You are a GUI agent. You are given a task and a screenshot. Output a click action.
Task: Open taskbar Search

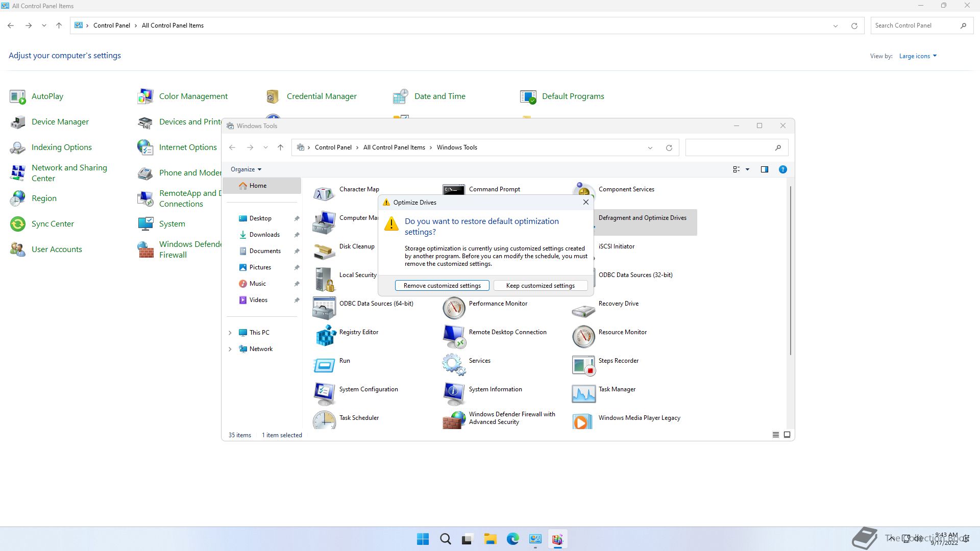click(x=445, y=539)
